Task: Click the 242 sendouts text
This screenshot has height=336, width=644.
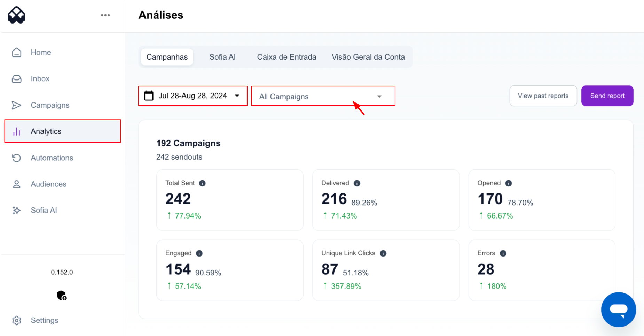Action: click(179, 157)
